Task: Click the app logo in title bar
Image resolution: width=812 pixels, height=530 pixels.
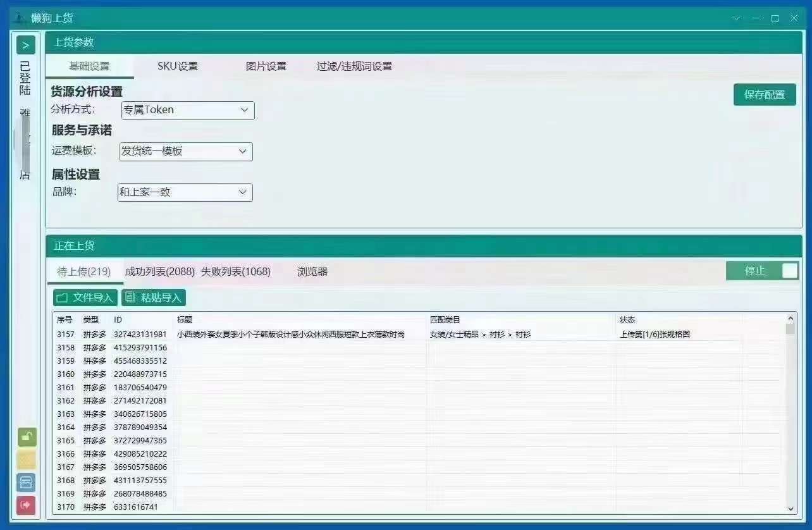Action: pos(20,18)
